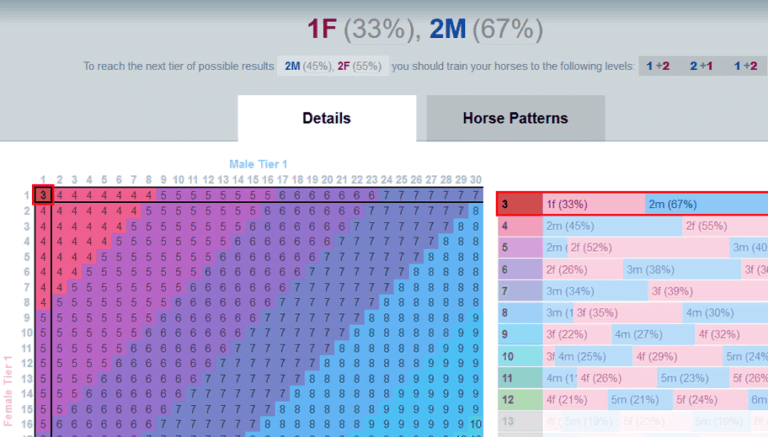The width and height of the screenshot is (768, 437).
Task: Click the 4m (30%) segment in tier 8 row
Action: click(x=725, y=313)
